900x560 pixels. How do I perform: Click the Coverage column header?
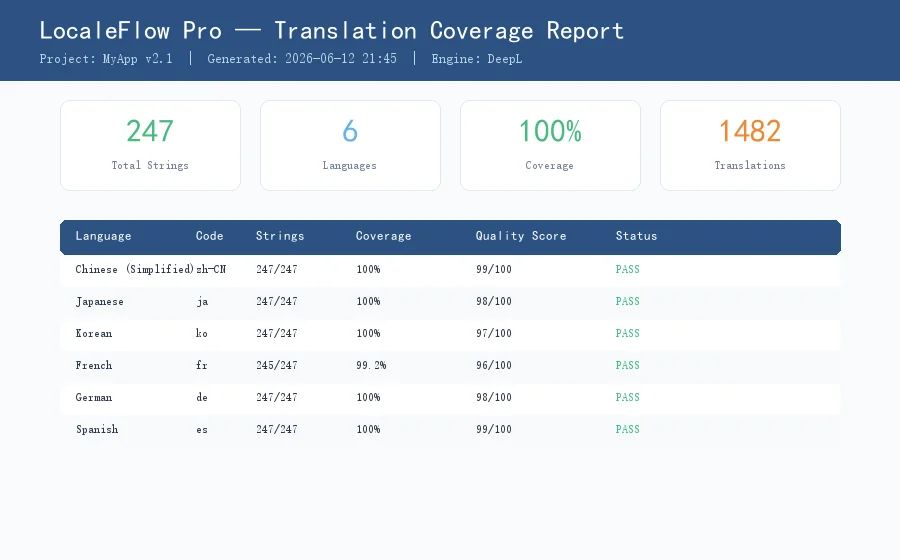(383, 236)
